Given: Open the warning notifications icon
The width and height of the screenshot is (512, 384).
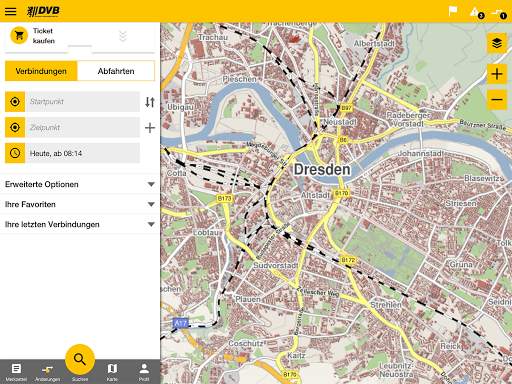Looking at the screenshot, I should pos(477,13).
